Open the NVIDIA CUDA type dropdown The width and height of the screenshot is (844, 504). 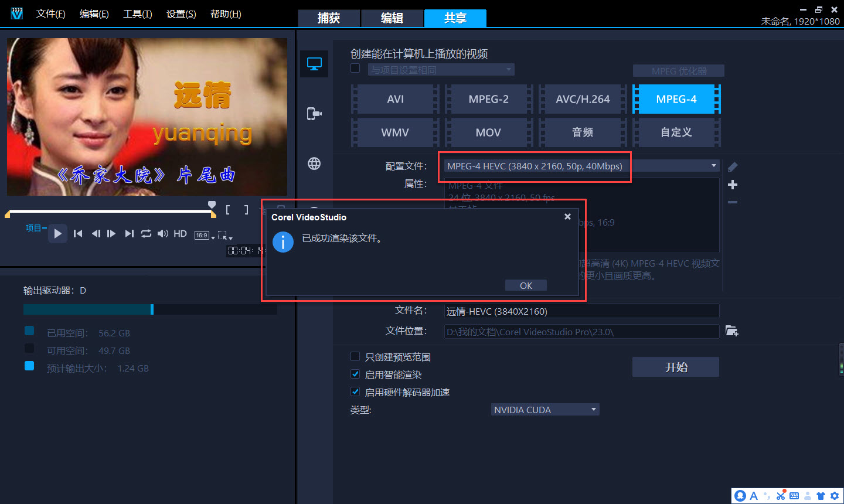(545, 410)
